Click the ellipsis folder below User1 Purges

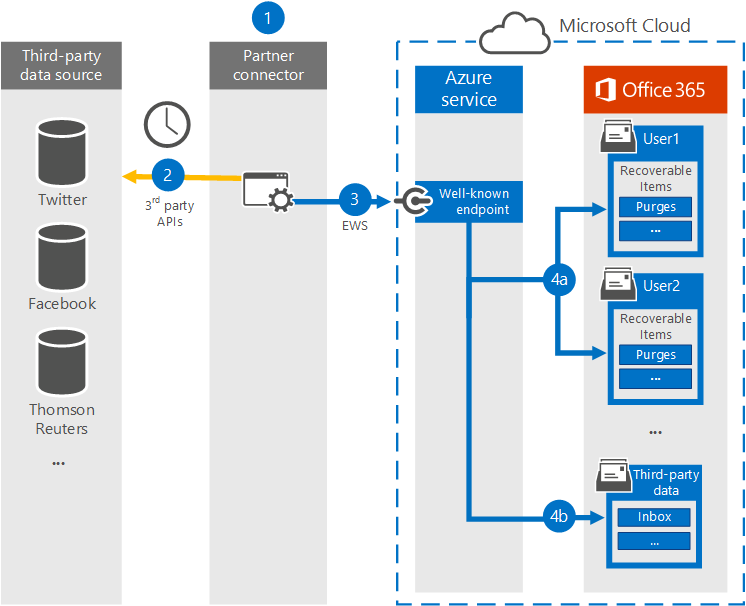[655, 231]
